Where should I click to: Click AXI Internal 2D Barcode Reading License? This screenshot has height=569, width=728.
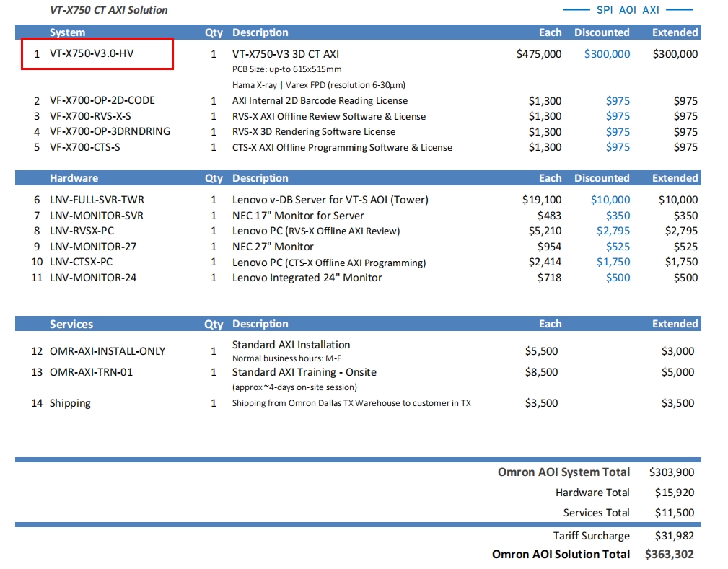click(x=320, y=101)
